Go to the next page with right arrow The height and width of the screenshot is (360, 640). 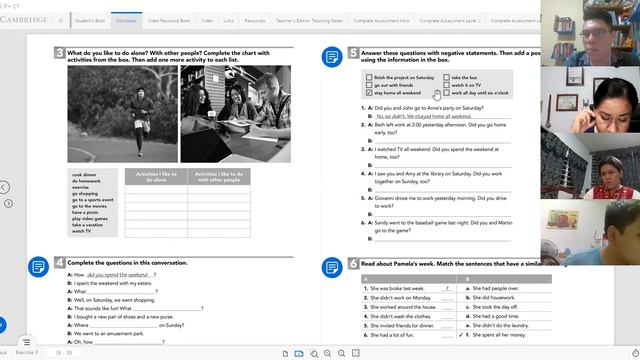8,203
